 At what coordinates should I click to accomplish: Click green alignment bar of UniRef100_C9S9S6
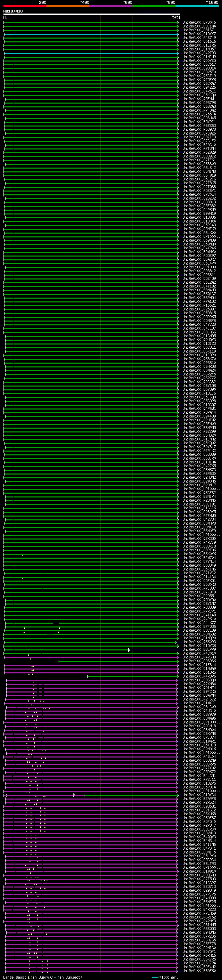118,661
